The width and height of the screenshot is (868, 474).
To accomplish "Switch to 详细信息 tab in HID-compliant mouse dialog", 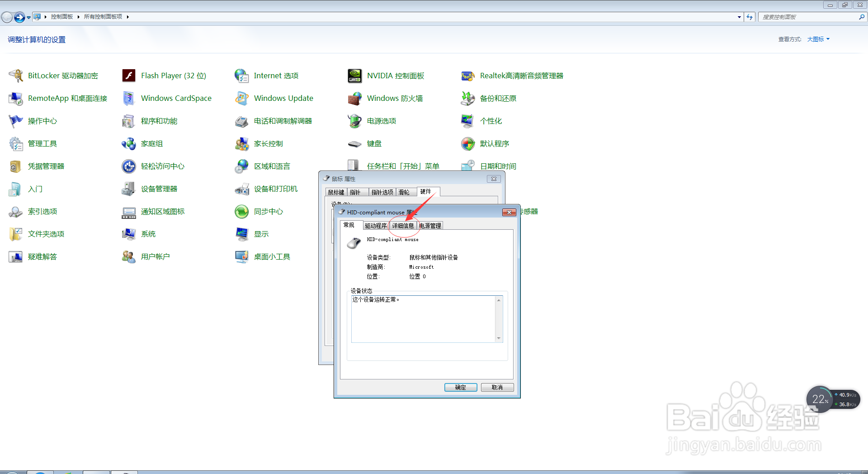I will click(403, 226).
